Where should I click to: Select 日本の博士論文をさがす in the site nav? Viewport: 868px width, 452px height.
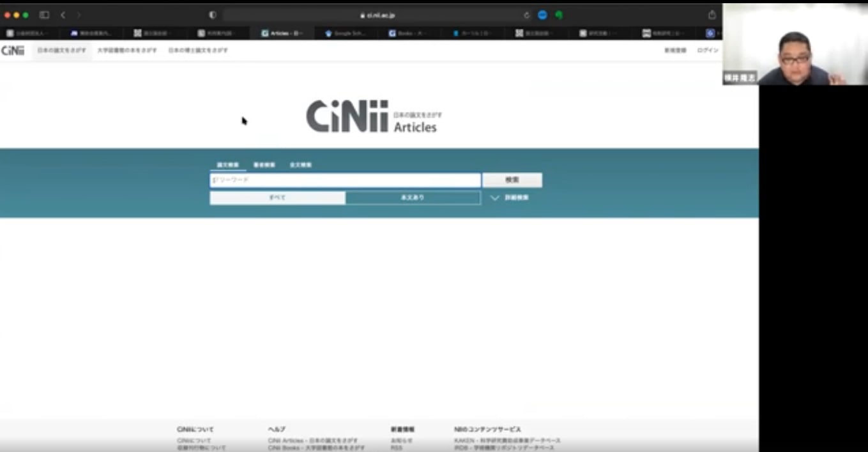click(198, 51)
